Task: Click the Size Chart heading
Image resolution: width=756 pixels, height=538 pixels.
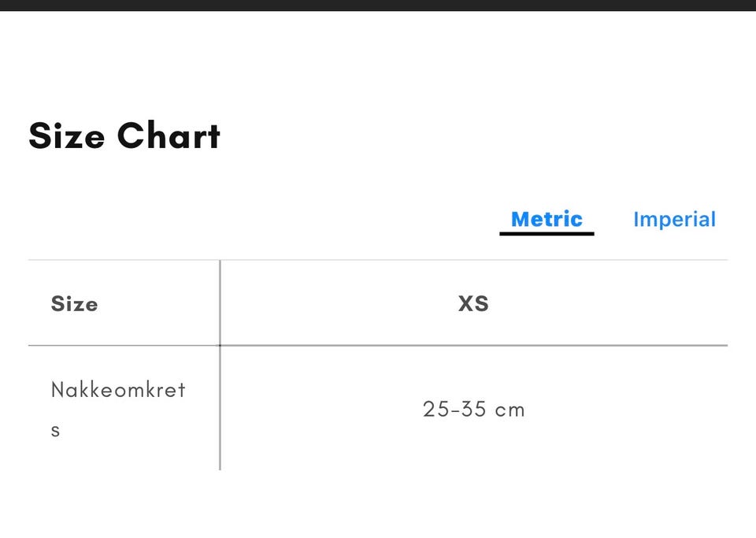Action: pos(124,135)
